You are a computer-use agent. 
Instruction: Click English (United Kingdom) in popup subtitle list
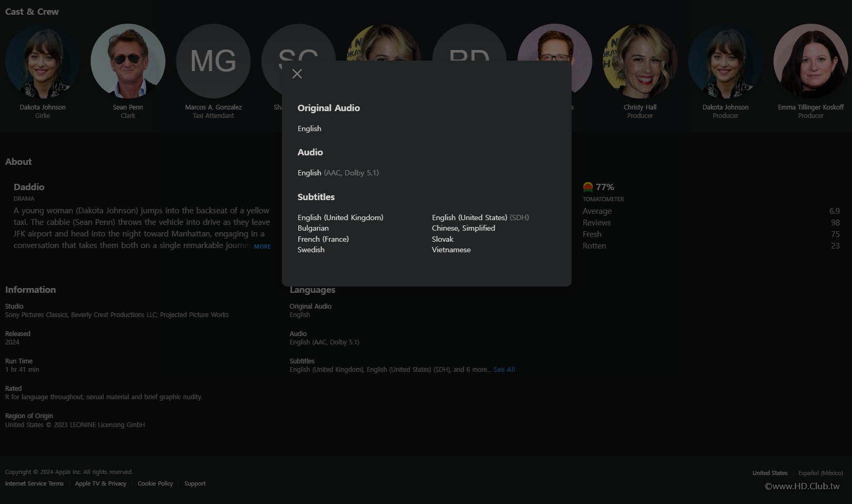coord(340,218)
